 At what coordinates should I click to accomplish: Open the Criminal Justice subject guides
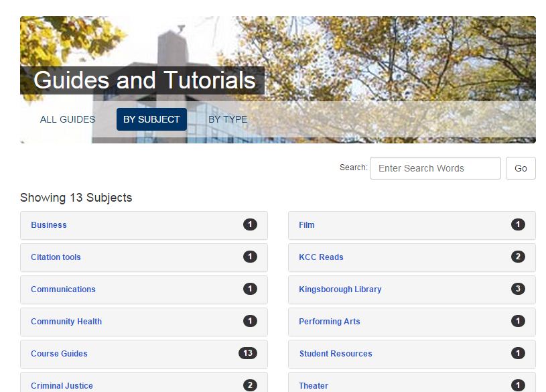[x=62, y=386]
